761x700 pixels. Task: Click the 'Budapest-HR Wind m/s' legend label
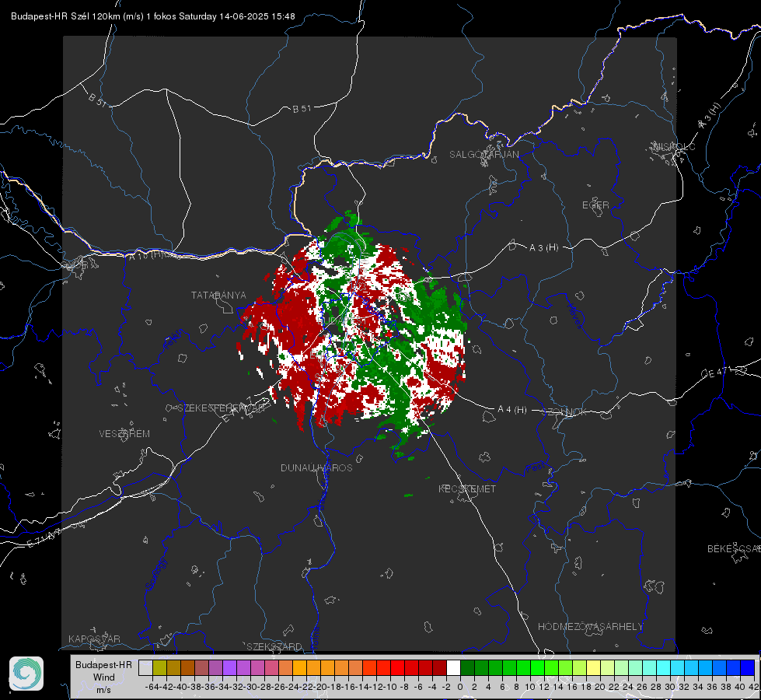104,677
